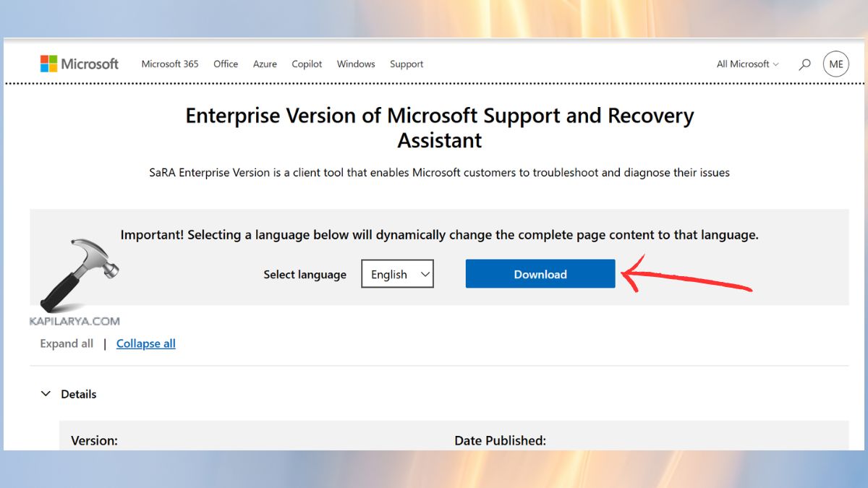Image resolution: width=868 pixels, height=488 pixels.
Task: Select the page title heading text
Action: click(440, 128)
